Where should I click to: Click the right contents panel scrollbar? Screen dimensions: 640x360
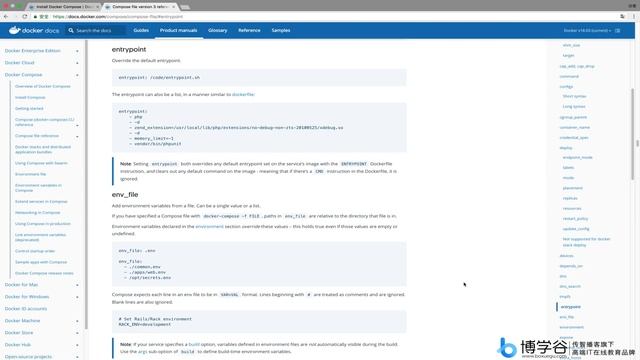[633, 133]
